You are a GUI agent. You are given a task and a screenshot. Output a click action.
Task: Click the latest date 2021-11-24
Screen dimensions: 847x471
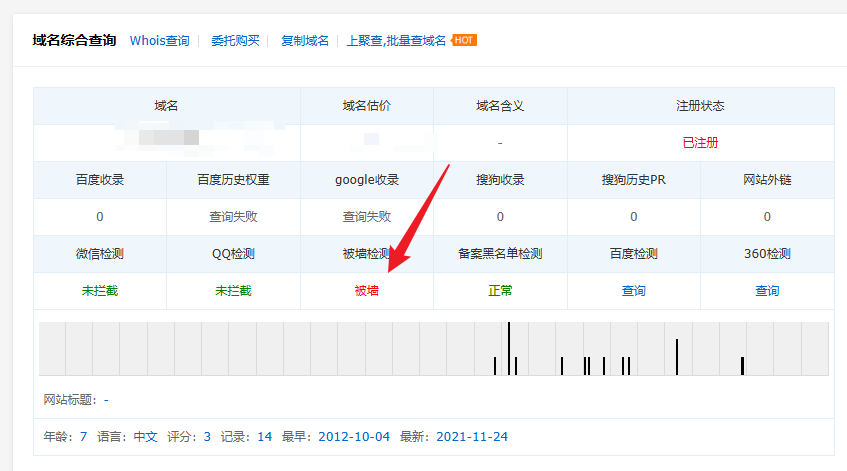[472, 437]
